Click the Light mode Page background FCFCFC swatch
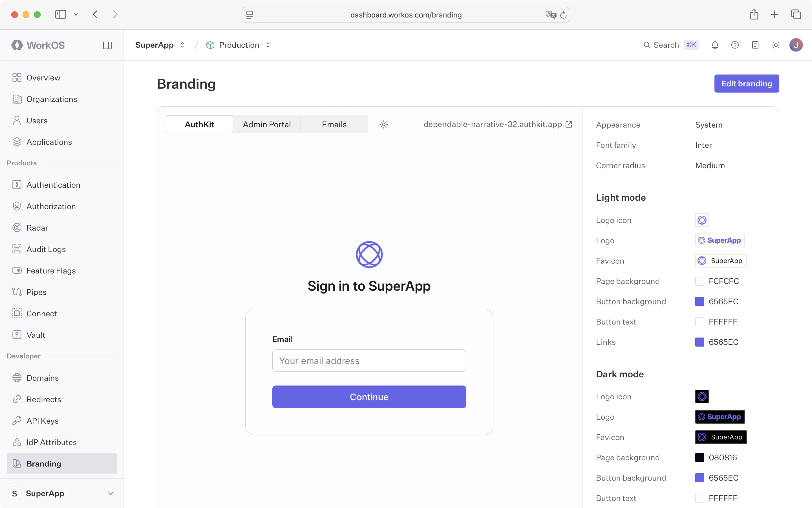 (700, 281)
